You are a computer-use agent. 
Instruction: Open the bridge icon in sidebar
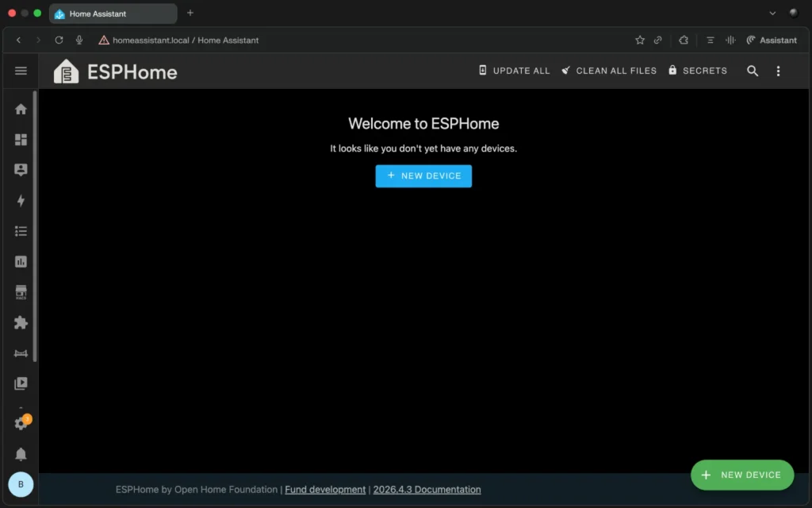[x=21, y=353]
